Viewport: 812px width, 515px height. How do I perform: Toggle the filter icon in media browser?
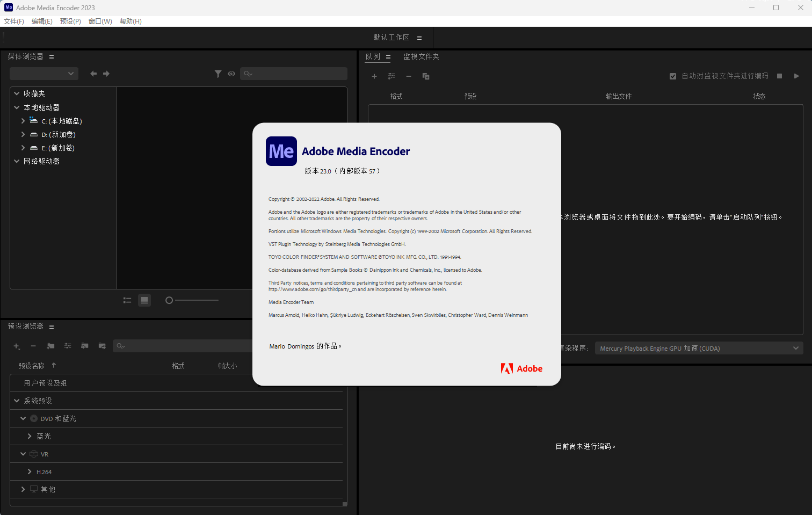[x=218, y=74]
